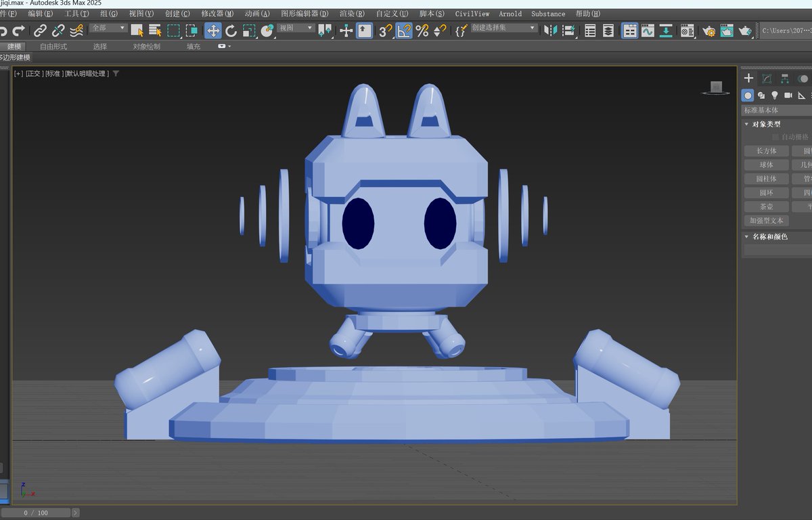Collapse the 对象类型 rollout
The image size is (812, 520).
click(x=747, y=124)
